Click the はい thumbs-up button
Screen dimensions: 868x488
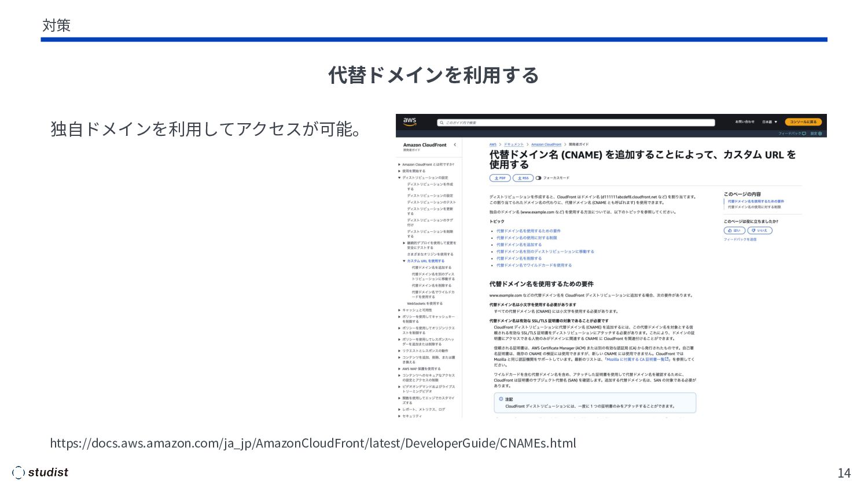click(734, 231)
